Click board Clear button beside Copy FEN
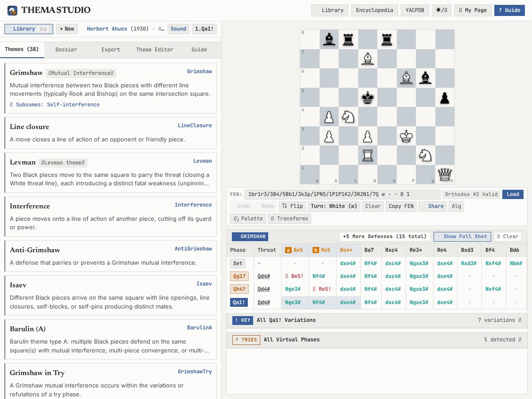532x399 pixels. 373,206
